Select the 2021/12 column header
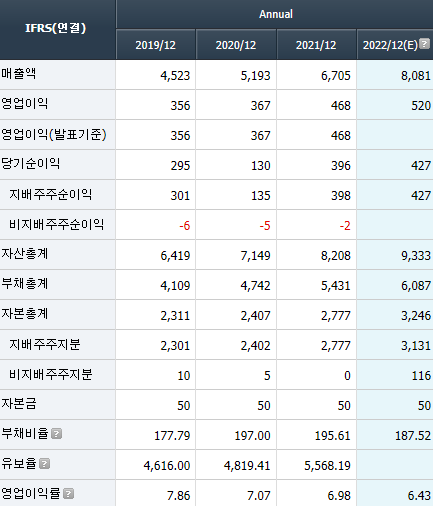Screen dimensions: 433x506 pyautogui.click(x=316, y=45)
